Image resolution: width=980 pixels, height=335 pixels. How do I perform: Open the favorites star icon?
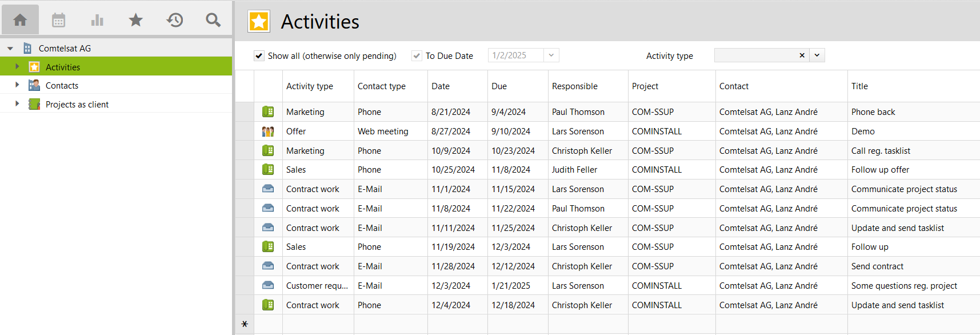pyautogui.click(x=135, y=20)
